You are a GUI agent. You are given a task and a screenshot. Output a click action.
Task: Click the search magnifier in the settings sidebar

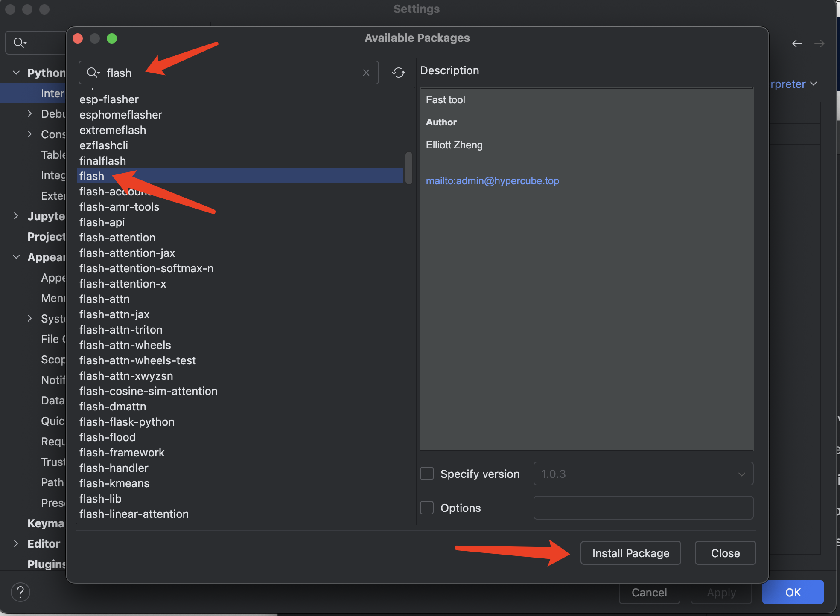tap(19, 42)
